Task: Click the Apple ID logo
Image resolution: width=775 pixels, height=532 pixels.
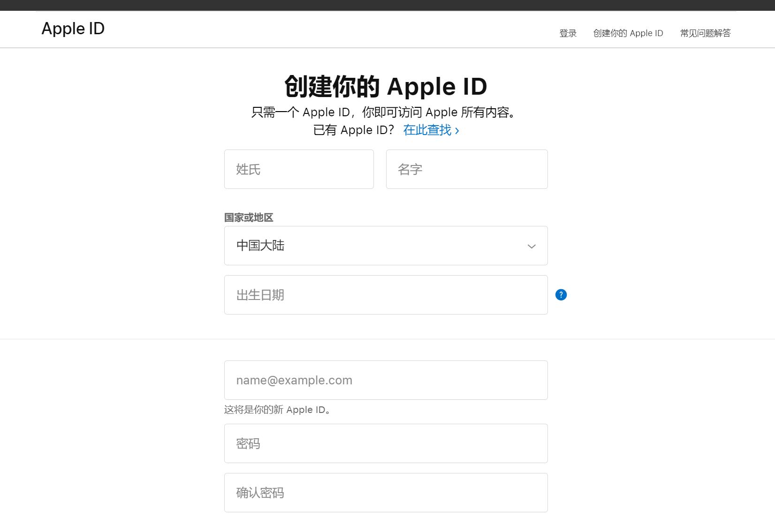Action: point(72,29)
